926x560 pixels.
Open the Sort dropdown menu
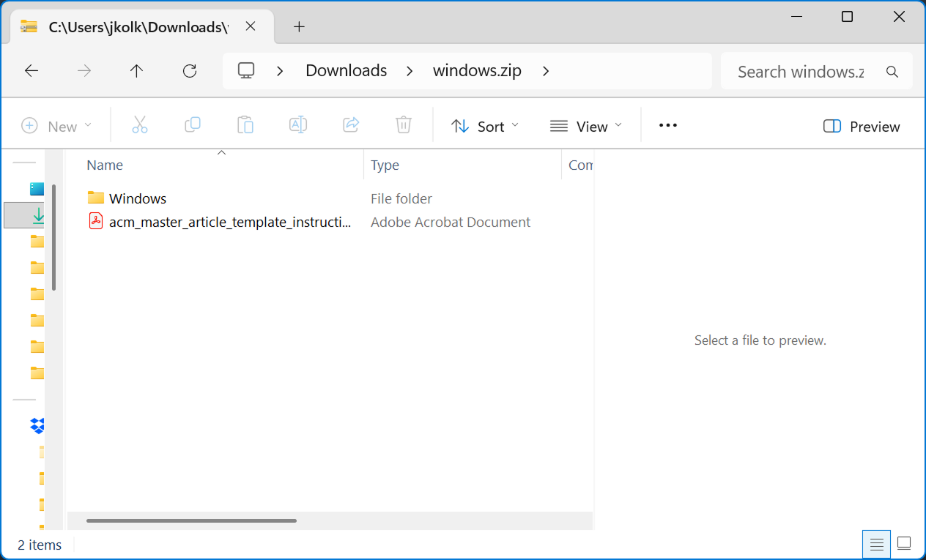pyautogui.click(x=484, y=127)
